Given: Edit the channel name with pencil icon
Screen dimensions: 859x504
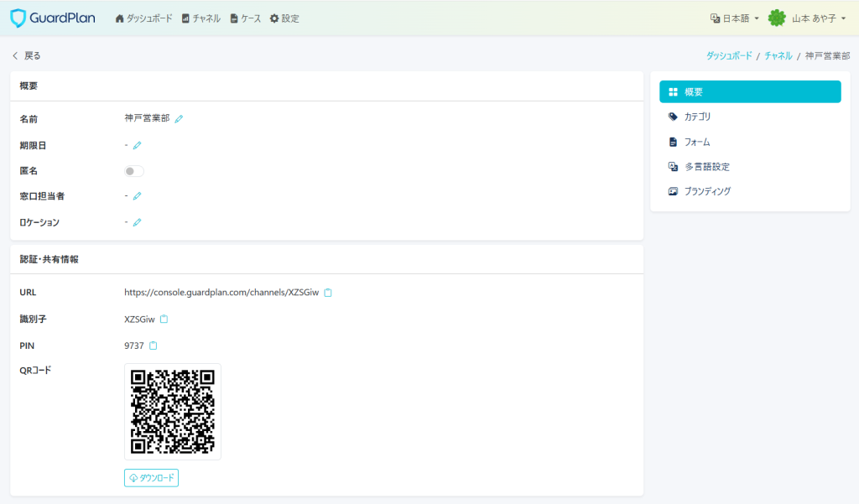Looking at the screenshot, I should pyautogui.click(x=179, y=119).
